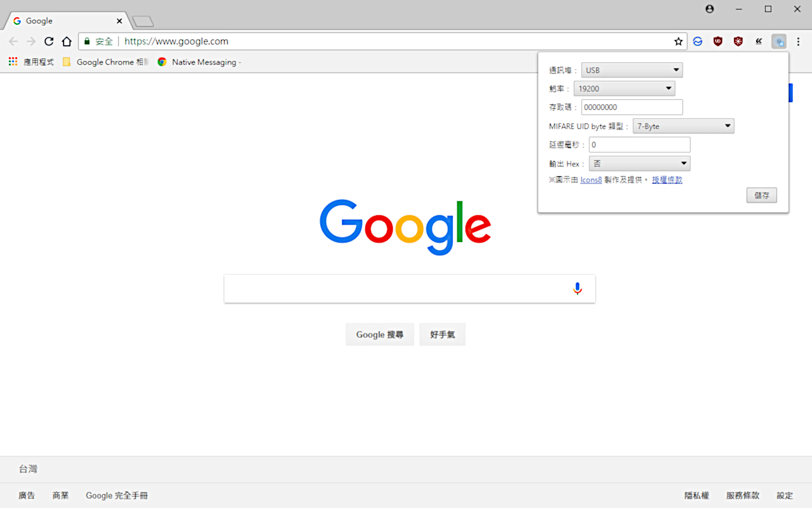Image resolution: width=812 pixels, height=508 pixels.
Task: Open the apps grid bookmark icon
Action: pyautogui.click(x=13, y=62)
